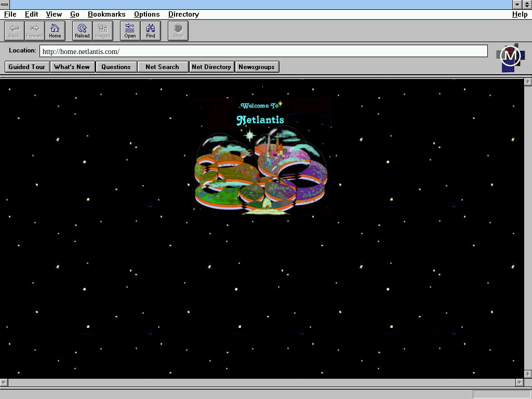Click the Back arrow toolbar icon
The image size is (532, 399).
pyautogui.click(x=15, y=31)
